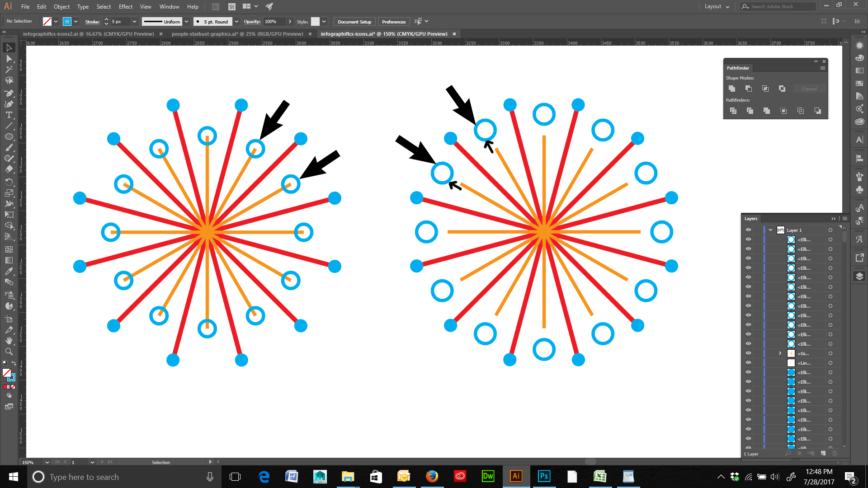Image resolution: width=868 pixels, height=488 pixels.
Task: Toggle visibility of the Line sublayer
Action: (x=748, y=363)
